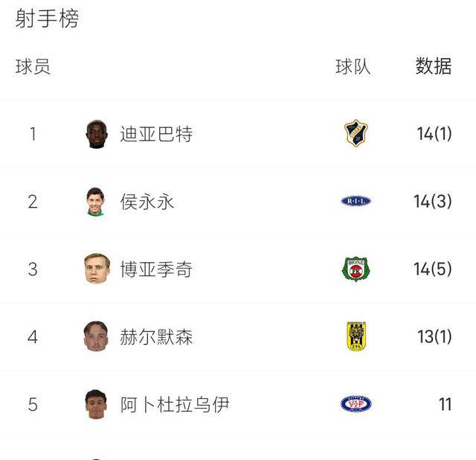This screenshot has height=460, width=476.
Task: Tap the 数据 column header
Action: tap(434, 66)
